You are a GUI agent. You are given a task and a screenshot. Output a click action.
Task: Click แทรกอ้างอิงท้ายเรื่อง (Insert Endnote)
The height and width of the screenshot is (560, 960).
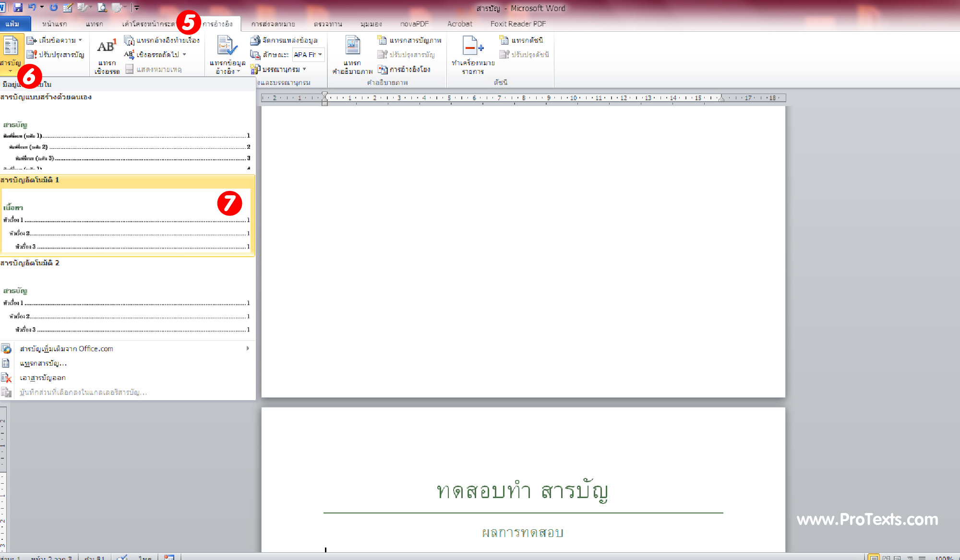coord(162,40)
